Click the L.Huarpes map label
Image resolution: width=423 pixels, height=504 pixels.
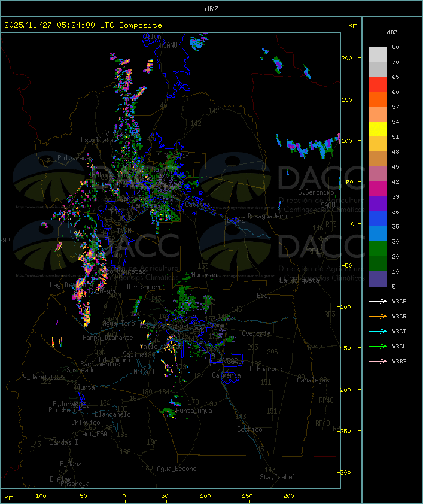266,369
